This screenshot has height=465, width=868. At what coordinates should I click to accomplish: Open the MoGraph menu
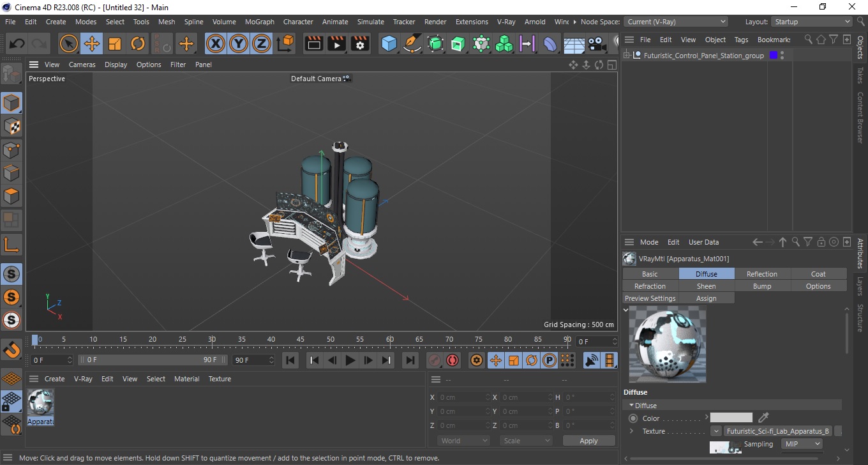[260, 22]
